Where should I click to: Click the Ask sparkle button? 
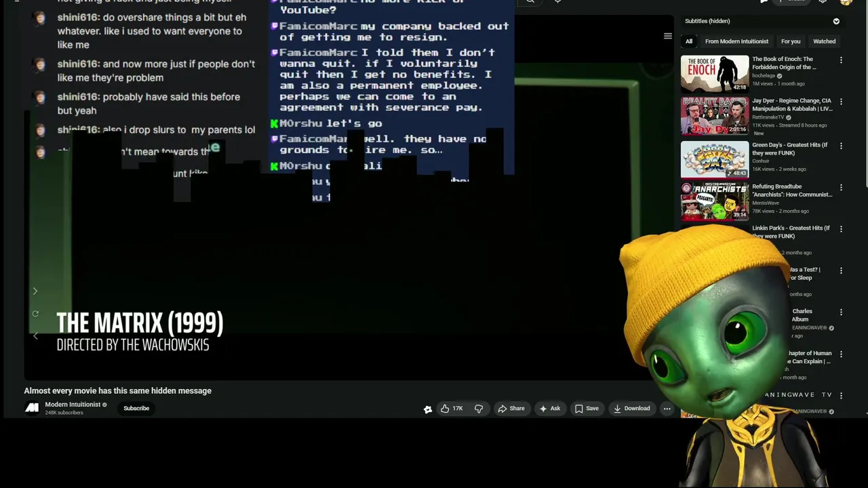coord(549,409)
